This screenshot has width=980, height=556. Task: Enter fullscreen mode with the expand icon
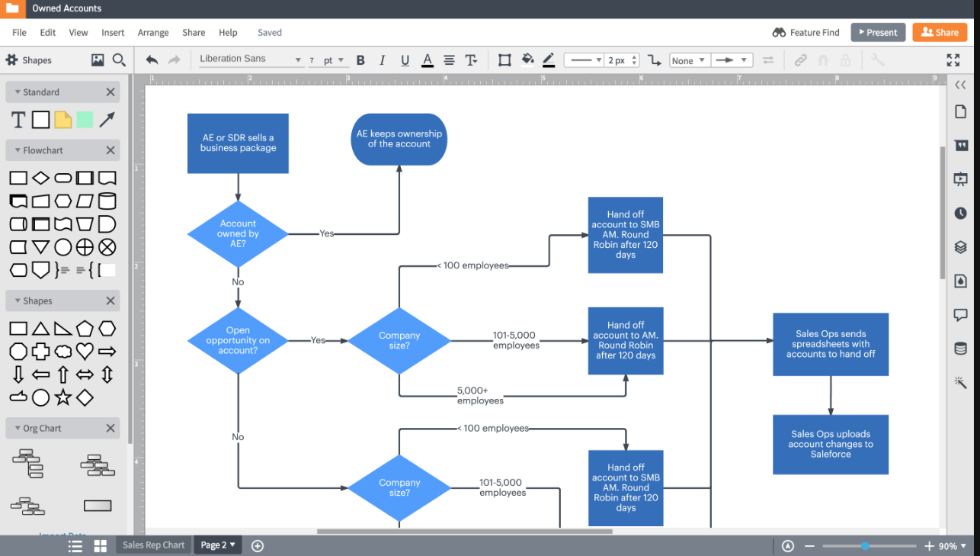click(x=953, y=60)
